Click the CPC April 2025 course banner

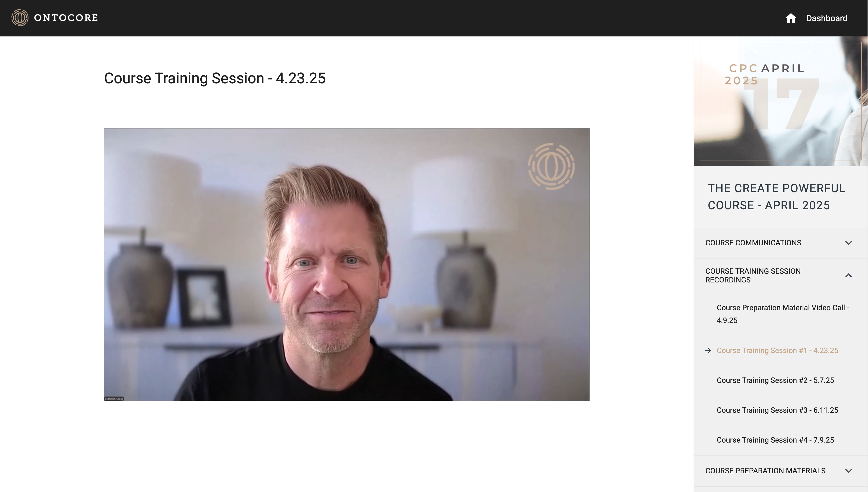coord(781,101)
